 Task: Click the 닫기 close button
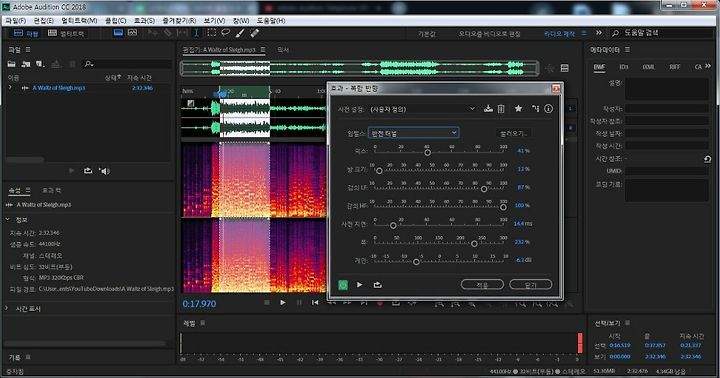[x=530, y=285]
